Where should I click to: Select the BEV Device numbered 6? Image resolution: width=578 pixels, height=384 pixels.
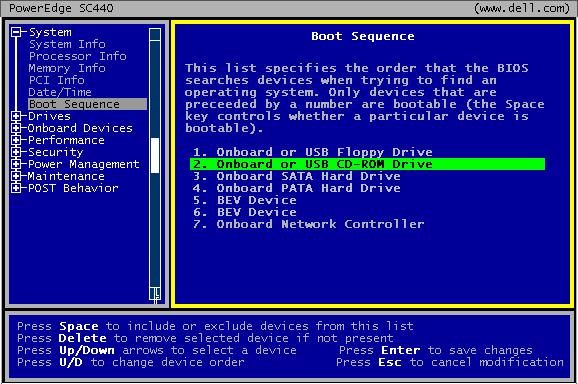[245, 212]
